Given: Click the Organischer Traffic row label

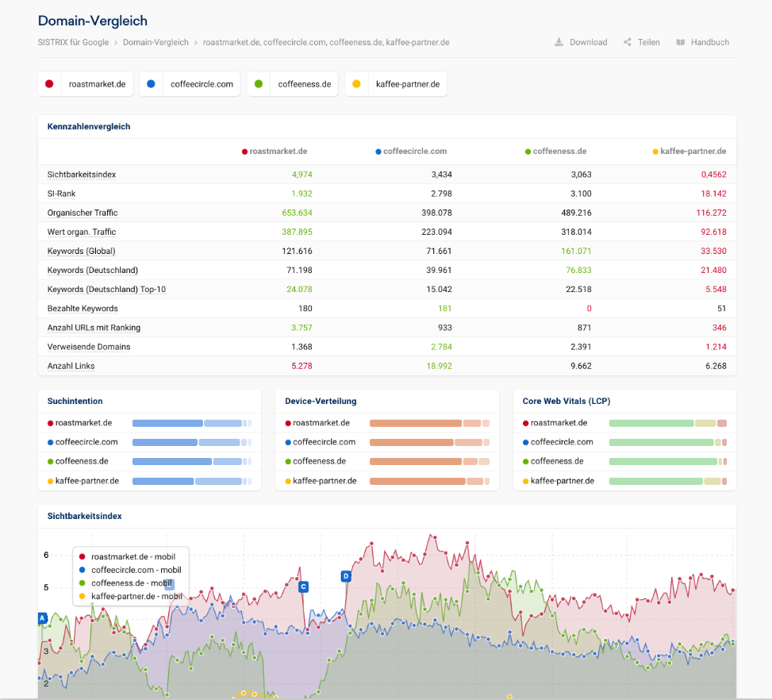Looking at the screenshot, I should tap(83, 213).
